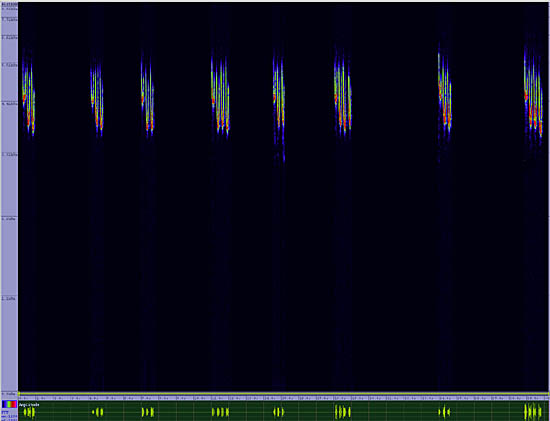
Task: Click the Amplitude label in waveform panel
Action: (x=29, y=405)
